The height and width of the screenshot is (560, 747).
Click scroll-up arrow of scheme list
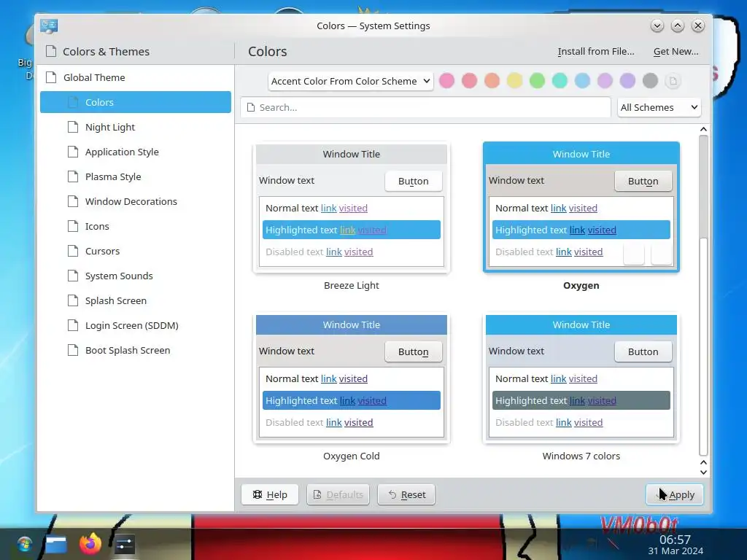click(703, 130)
